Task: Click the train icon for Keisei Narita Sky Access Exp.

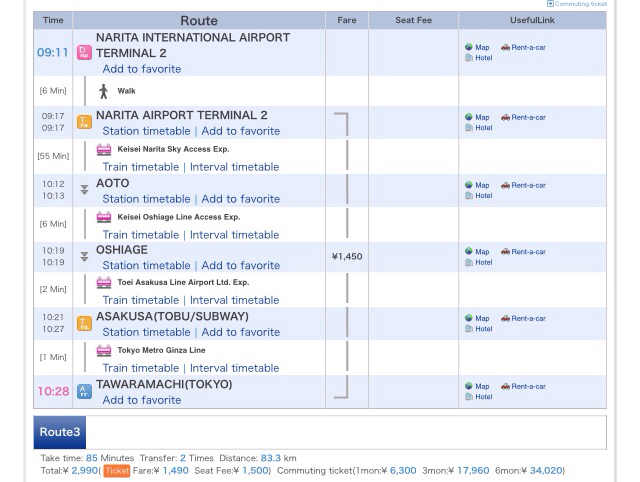Action: (x=104, y=149)
